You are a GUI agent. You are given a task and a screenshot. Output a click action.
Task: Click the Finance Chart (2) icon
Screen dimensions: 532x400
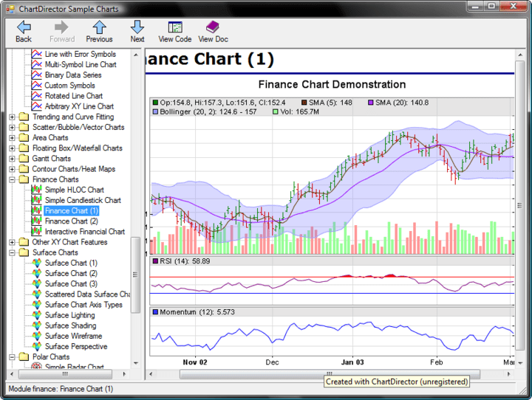[37, 221]
